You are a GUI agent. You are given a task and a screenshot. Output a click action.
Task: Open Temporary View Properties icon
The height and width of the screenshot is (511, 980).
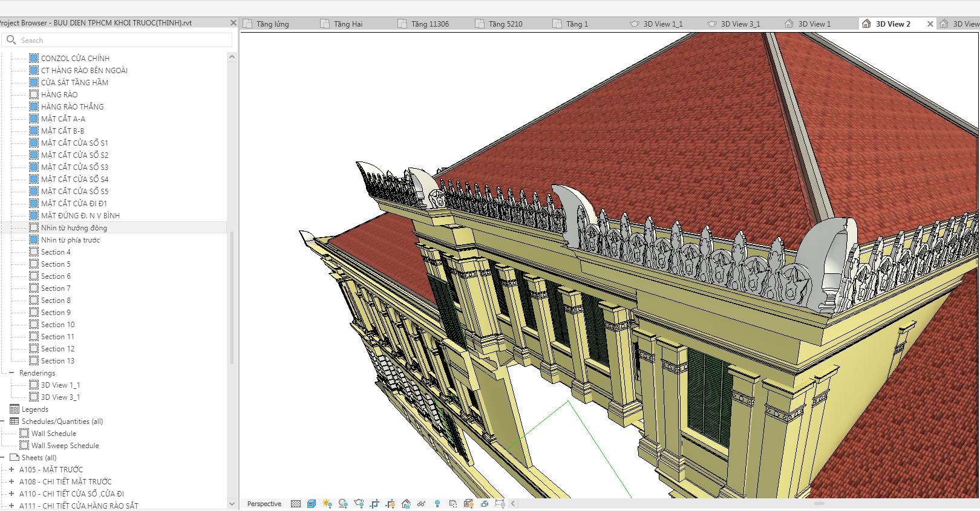(x=453, y=504)
